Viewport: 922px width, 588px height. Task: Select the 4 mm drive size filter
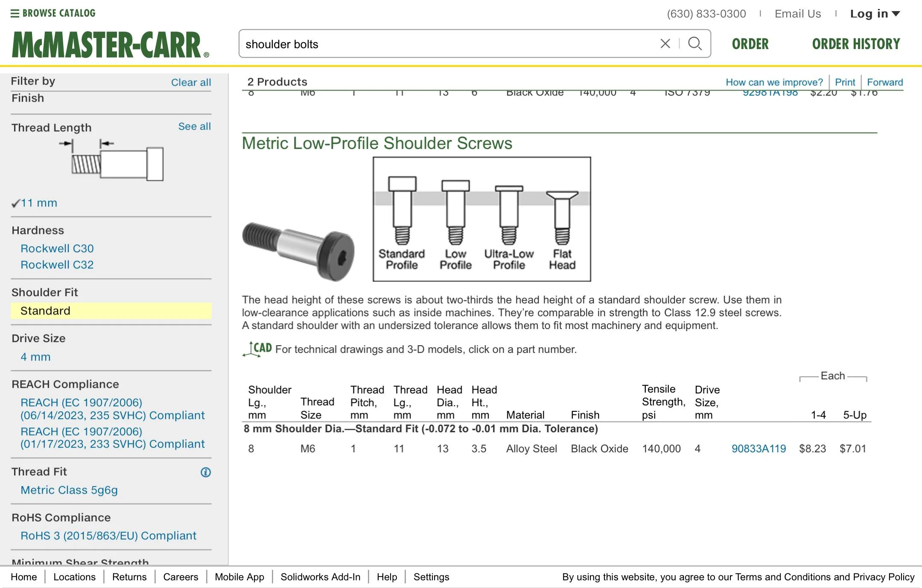tap(35, 357)
